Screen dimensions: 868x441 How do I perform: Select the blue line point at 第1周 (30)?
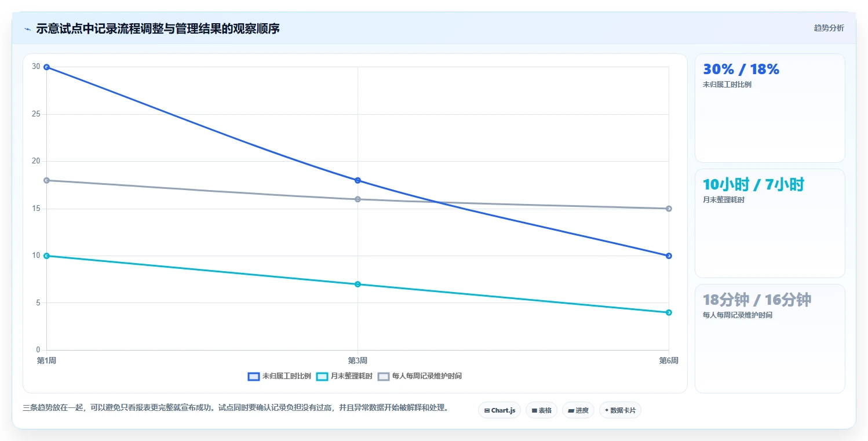tap(46, 67)
